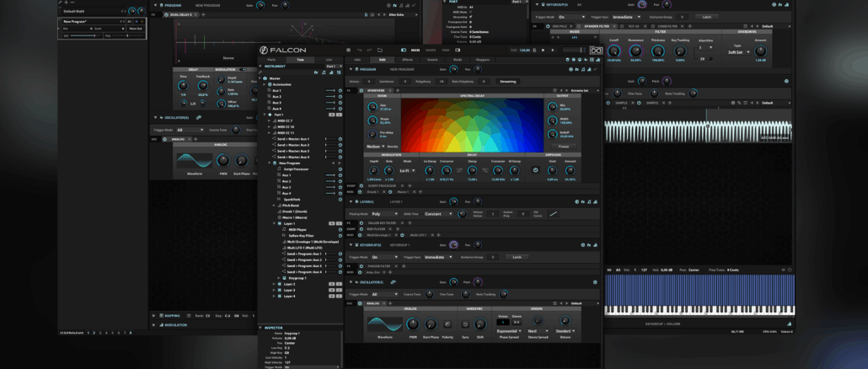This screenshot has height=369, width=868.
Task: Toggle the metronome icon next to tempo
Action: 534,50
